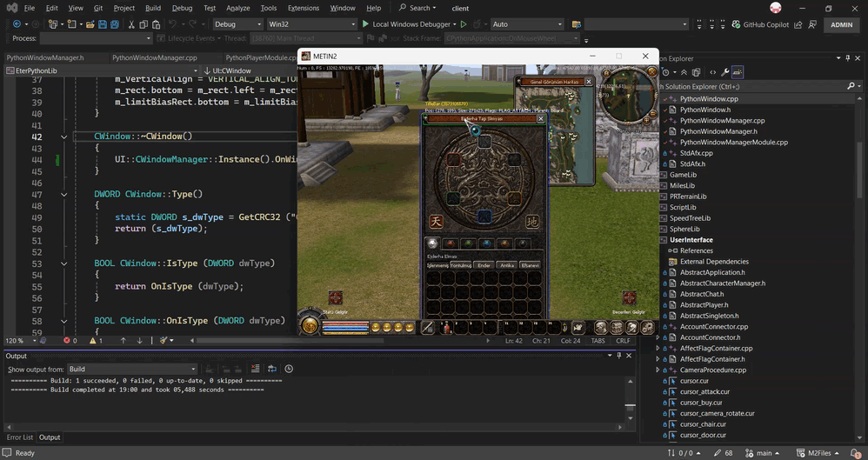The height and width of the screenshot is (460, 868).
Task: Click the Cut scissors icon in toolbar
Action: [131, 24]
